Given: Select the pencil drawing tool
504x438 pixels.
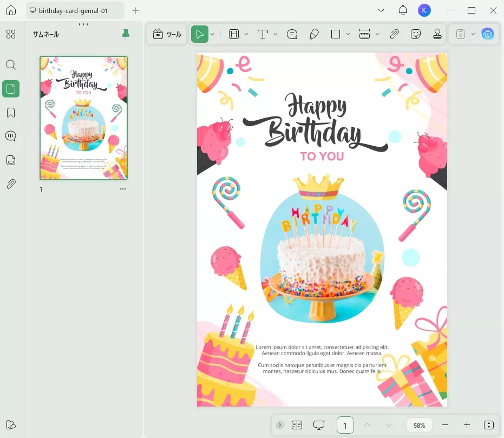Looking at the screenshot, I should [x=314, y=34].
